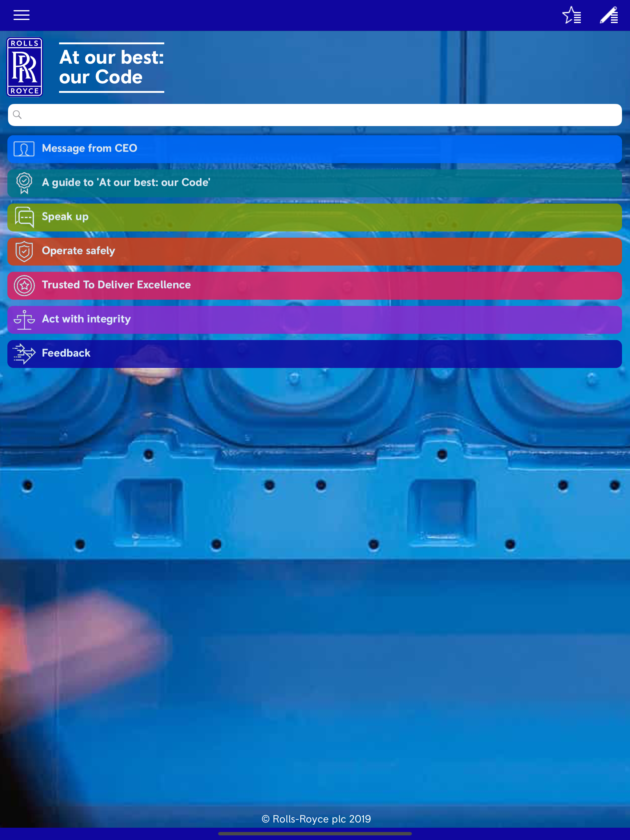Viewport: 630px width, 840px height.
Task: Click the 'At our best: our Code' title
Action: 111,67
